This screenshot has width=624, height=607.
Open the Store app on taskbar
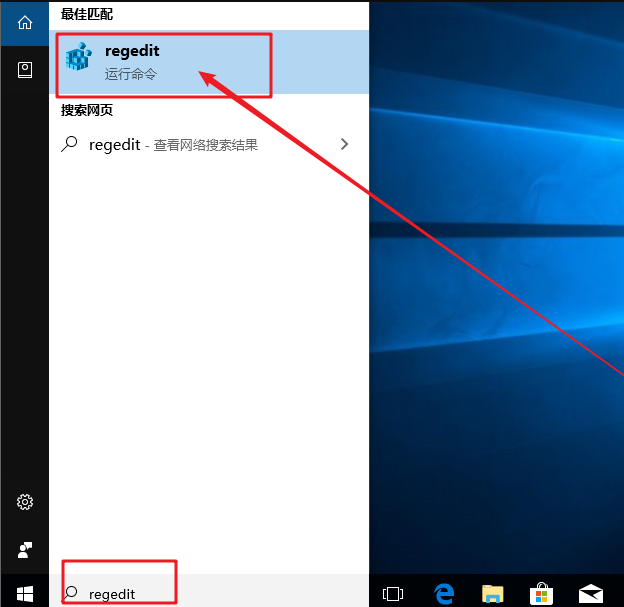(541, 593)
